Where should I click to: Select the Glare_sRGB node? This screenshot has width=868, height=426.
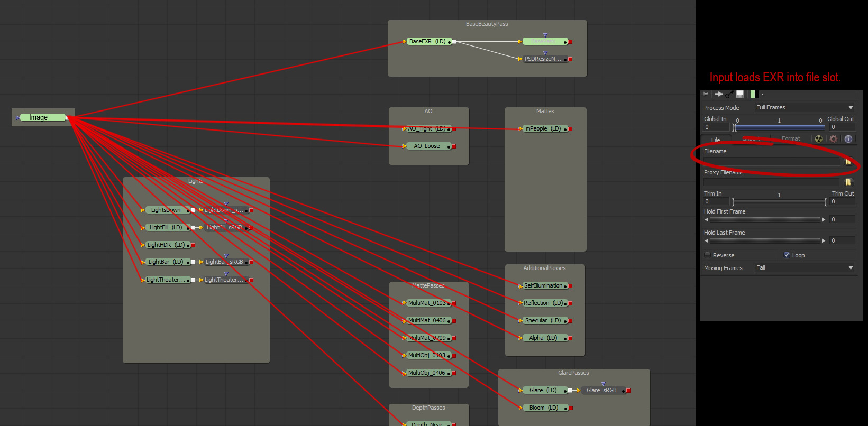tap(604, 390)
